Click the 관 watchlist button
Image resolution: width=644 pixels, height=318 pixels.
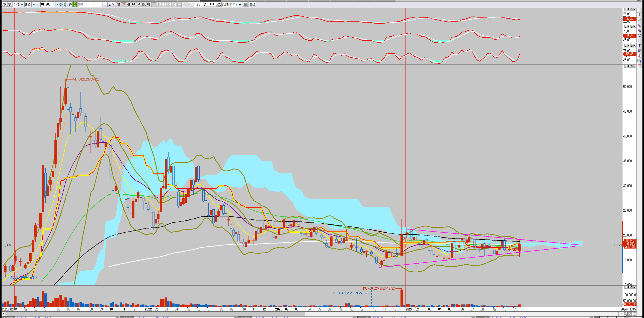click(70, 5)
